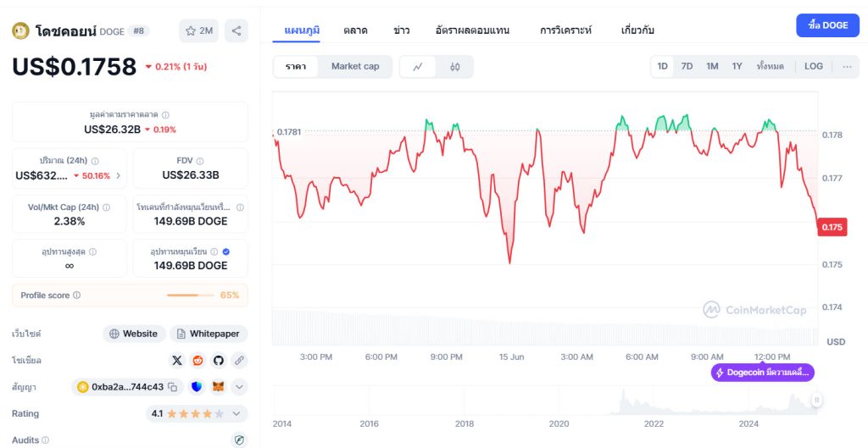Click the blue verified badge icon

click(225, 252)
